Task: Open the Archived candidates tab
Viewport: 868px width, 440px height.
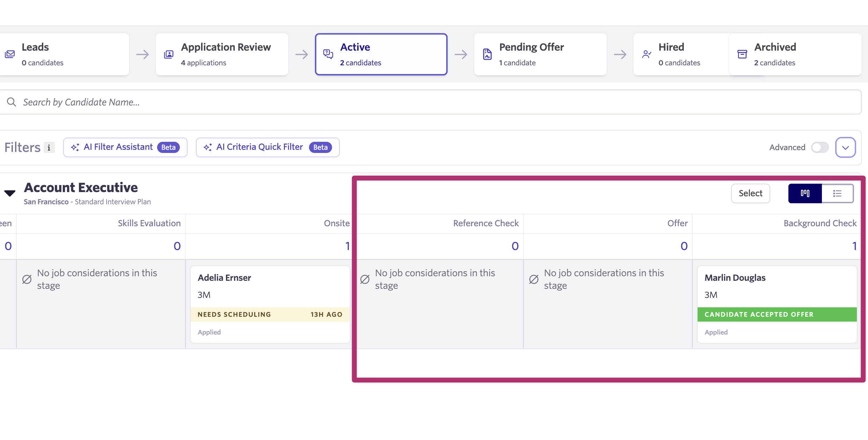Action: (x=795, y=54)
